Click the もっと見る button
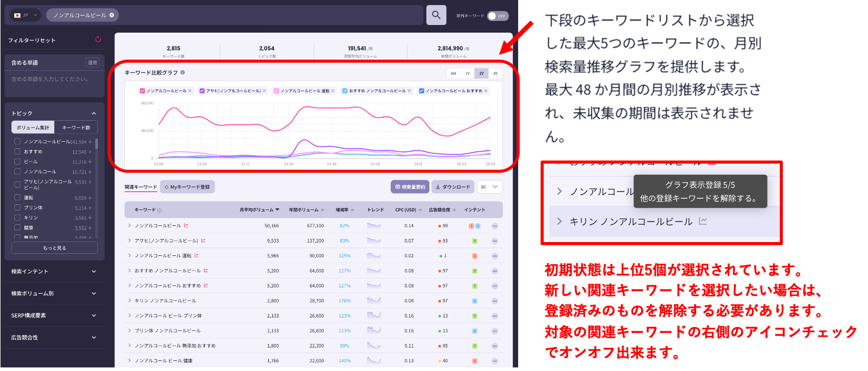 [54, 248]
